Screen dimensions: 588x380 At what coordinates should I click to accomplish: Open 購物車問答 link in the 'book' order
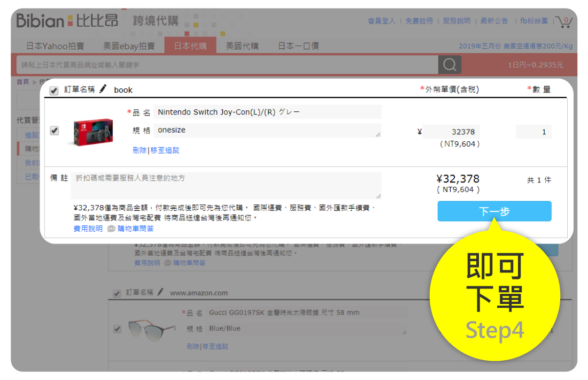[x=135, y=229]
